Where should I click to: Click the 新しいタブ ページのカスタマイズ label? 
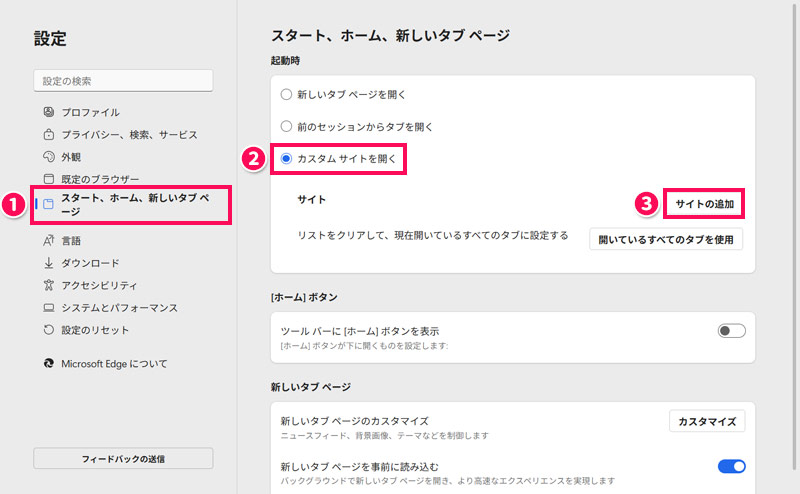(x=355, y=421)
